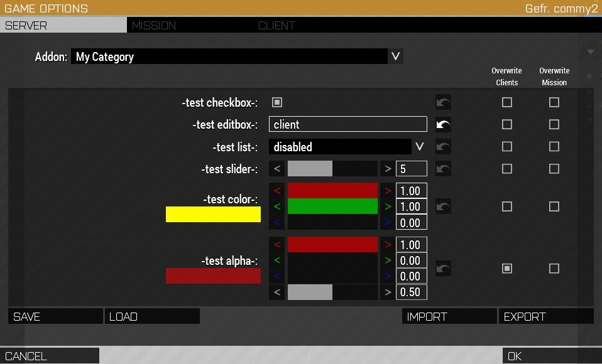
Task: Expand Addon list via arrow
Action: [395, 56]
